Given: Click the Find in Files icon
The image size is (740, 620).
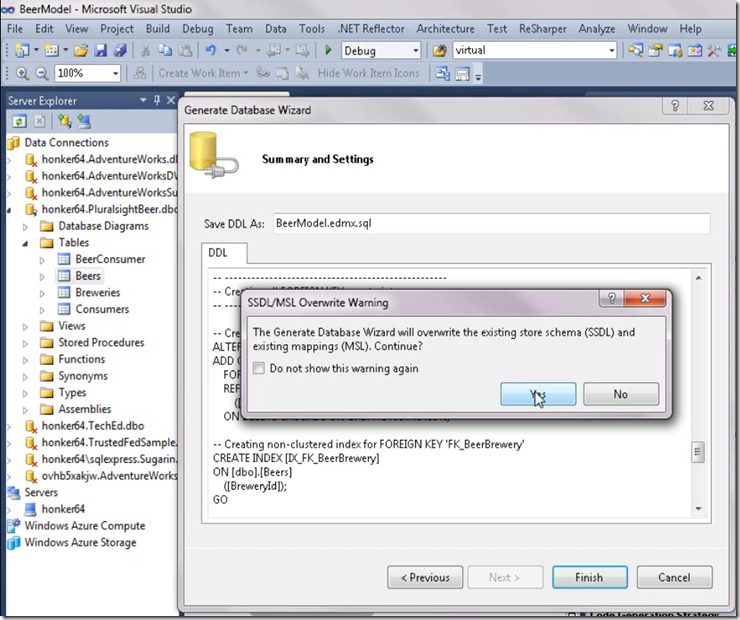Looking at the screenshot, I should 439,50.
